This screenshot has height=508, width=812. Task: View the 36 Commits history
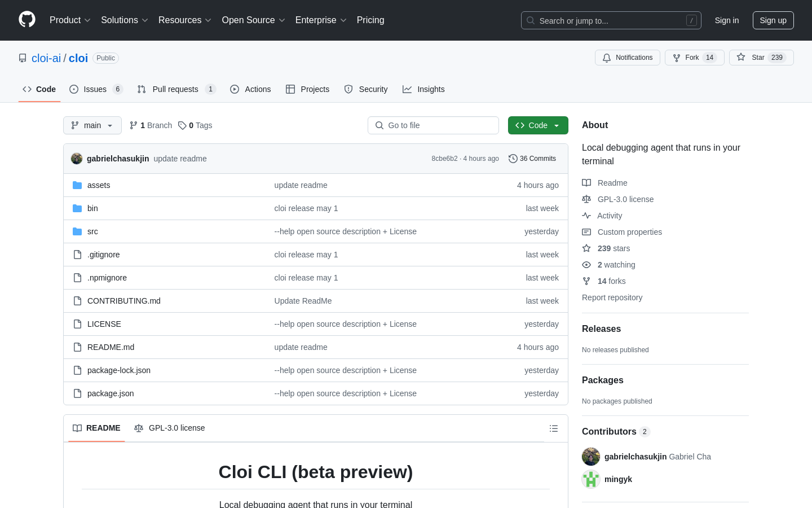pyautogui.click(x=532, y=159)
